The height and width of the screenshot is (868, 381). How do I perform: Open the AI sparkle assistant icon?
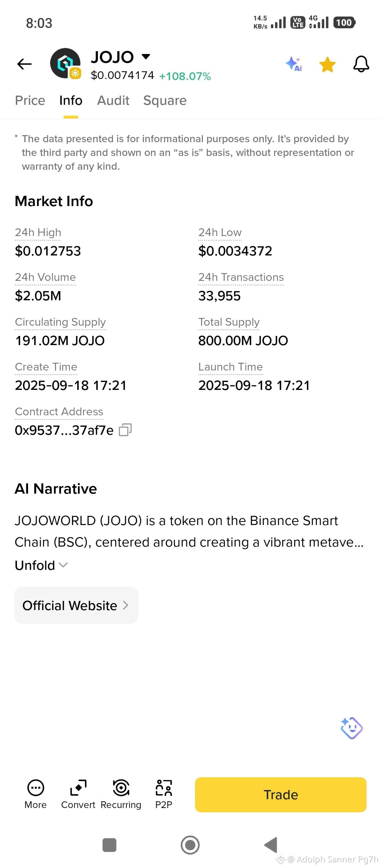pyautogui.click(x=294, y=64)
